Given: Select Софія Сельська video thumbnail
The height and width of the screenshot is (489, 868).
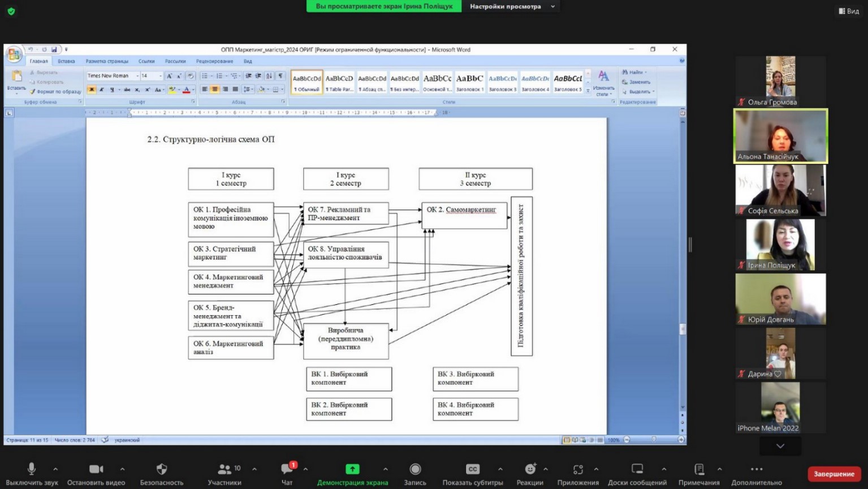Looking at the screenshot, I should click(x=780, y=191).
